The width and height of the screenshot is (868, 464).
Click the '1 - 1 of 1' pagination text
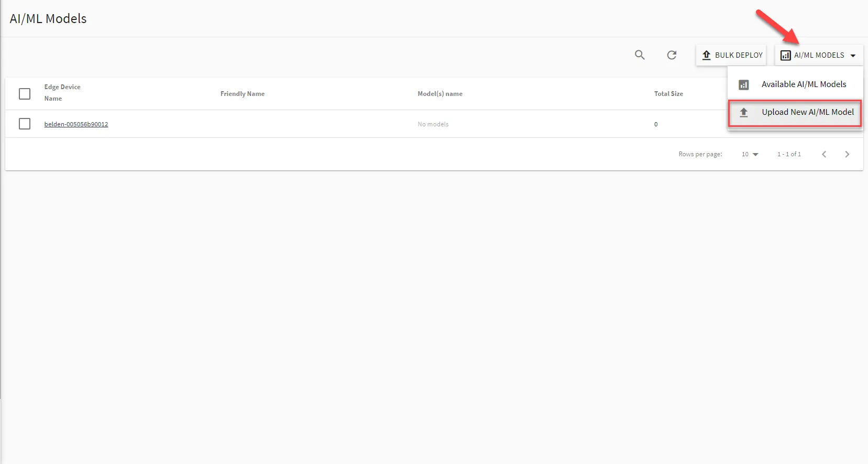pos(789,154)
